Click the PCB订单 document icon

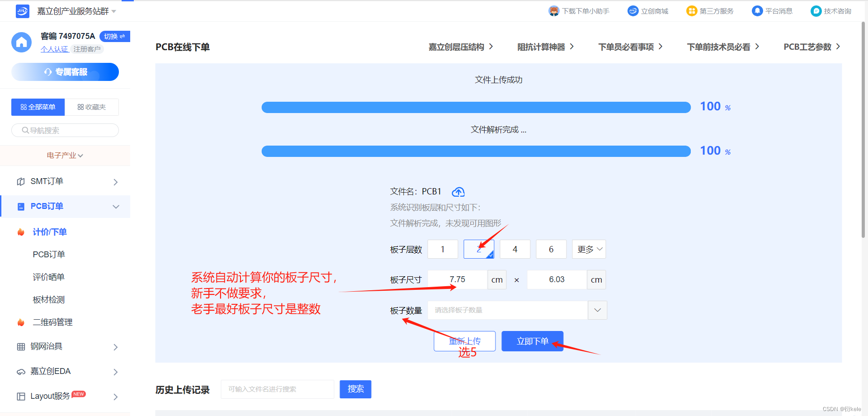pyautogui.click(x=21, y=207)
